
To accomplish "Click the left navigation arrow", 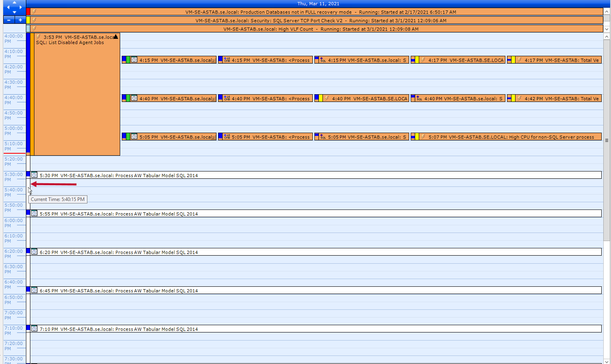I will pos(9,6).
